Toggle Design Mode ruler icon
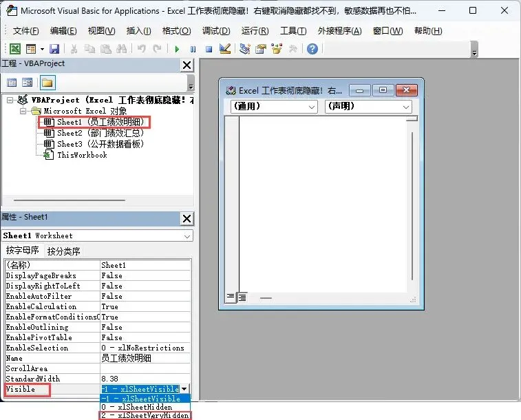 (x=225, y=49)
